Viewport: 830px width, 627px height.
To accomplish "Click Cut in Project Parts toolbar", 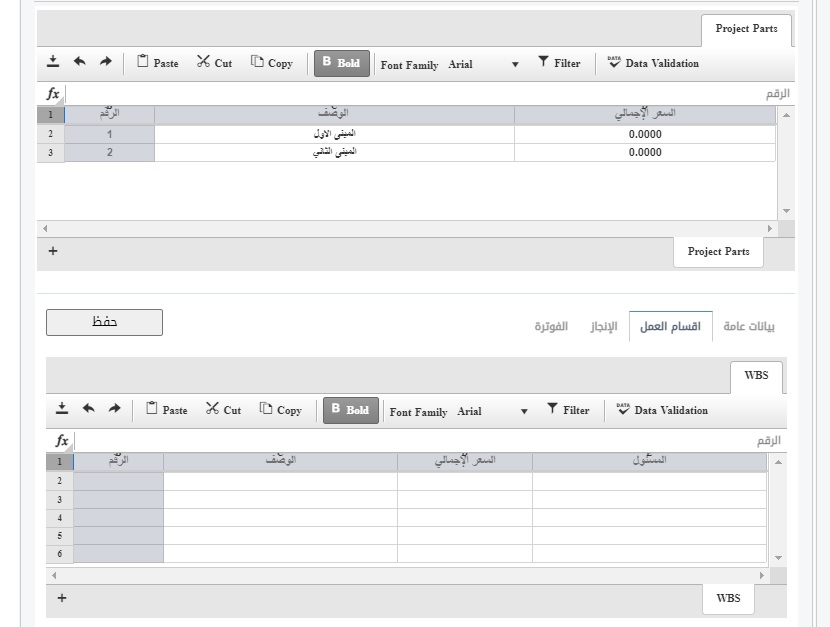I will [x=214, y=62].
